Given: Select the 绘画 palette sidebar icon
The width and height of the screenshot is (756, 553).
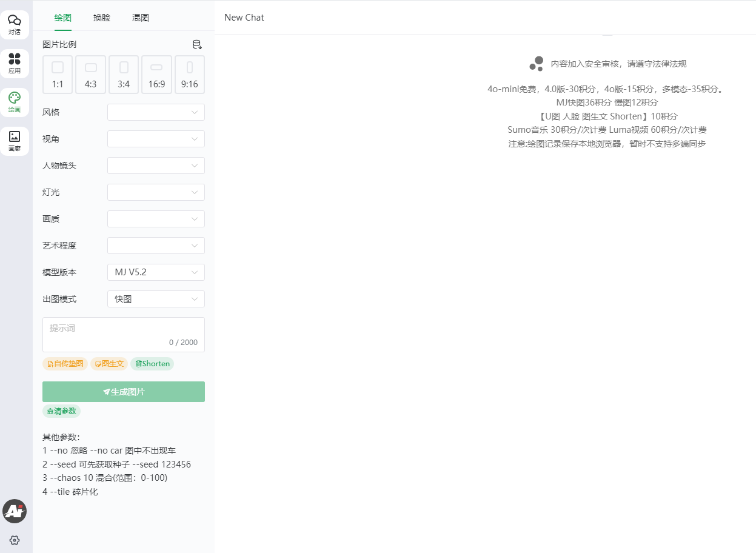Looking at the screenshot, I should [15, 102].
